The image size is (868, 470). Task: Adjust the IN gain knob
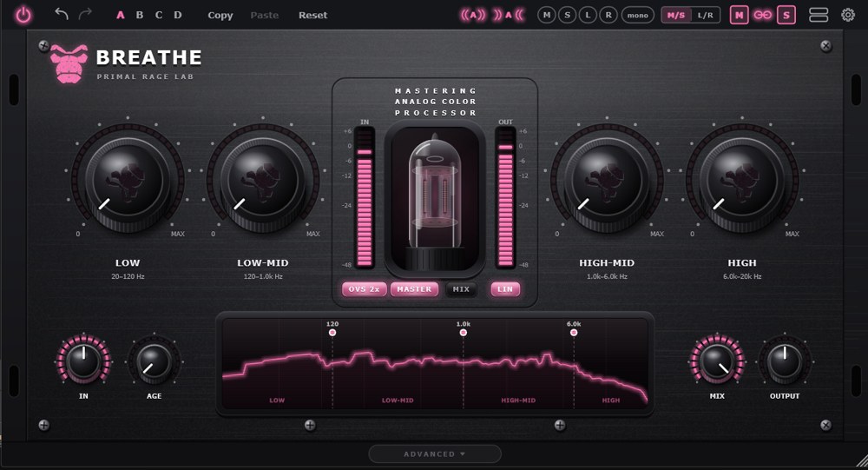pos(83,361)
